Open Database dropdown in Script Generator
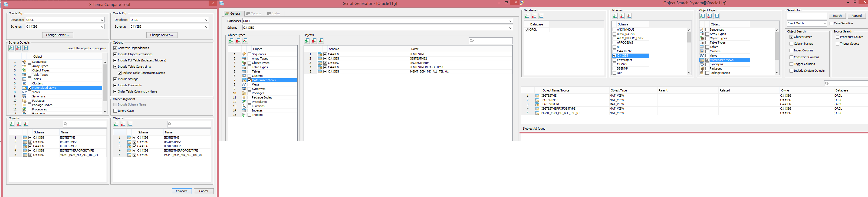Viewport: 868px width, 197px height. coord(510,21)
